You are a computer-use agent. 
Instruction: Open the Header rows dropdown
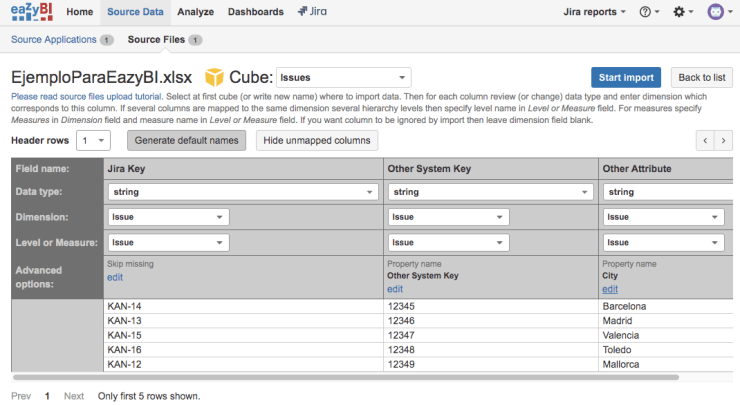point(95,141)
